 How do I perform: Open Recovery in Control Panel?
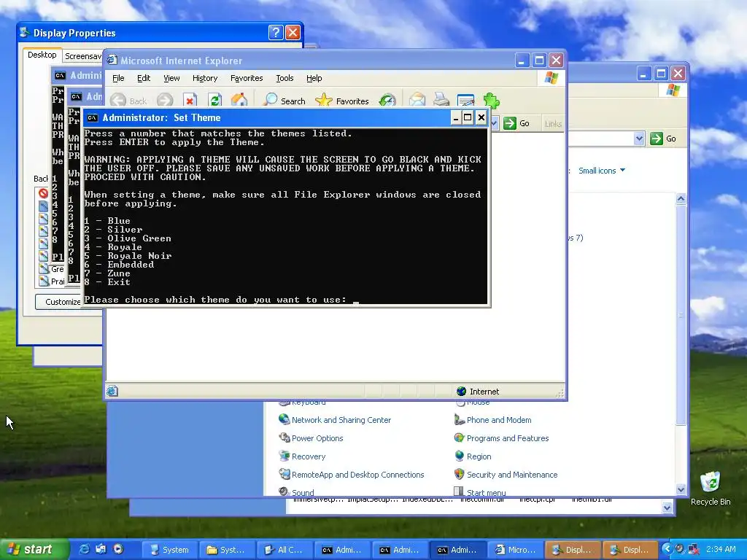click(x=309, y=456)
